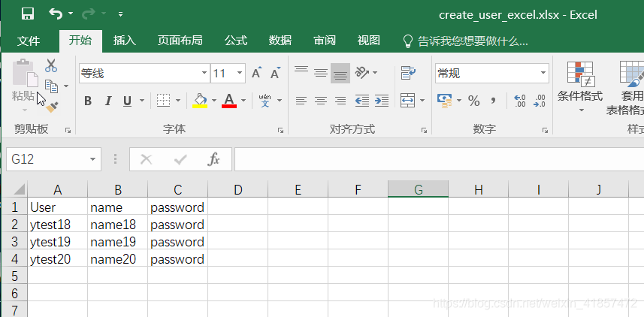Click the Middle Align icon
This screenshot has height=317, width=644.
coord(321,73)
